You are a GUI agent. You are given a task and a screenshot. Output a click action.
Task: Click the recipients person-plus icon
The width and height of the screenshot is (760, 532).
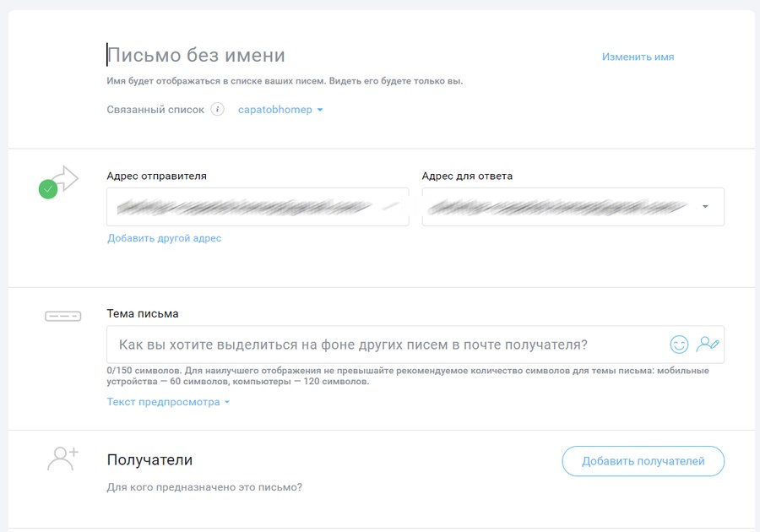pos(62,459)
